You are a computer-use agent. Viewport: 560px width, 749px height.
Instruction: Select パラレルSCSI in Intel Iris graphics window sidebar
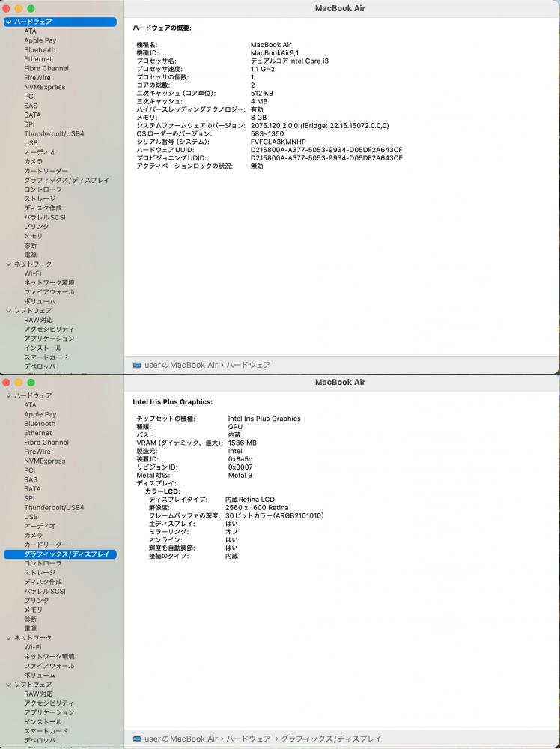pyautogui.click(x=45, y=592)
